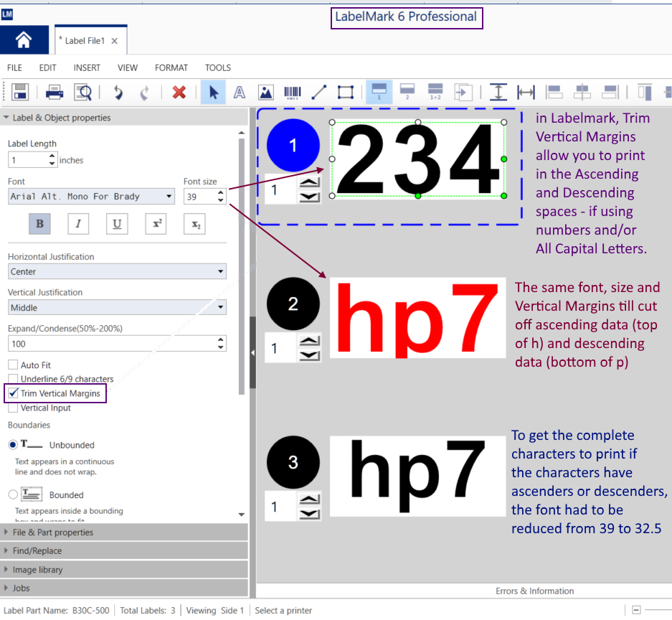The width and height of the screenshot is (672, 620).
Task: Toggle Underline formatting
Action: click(117, 224)
